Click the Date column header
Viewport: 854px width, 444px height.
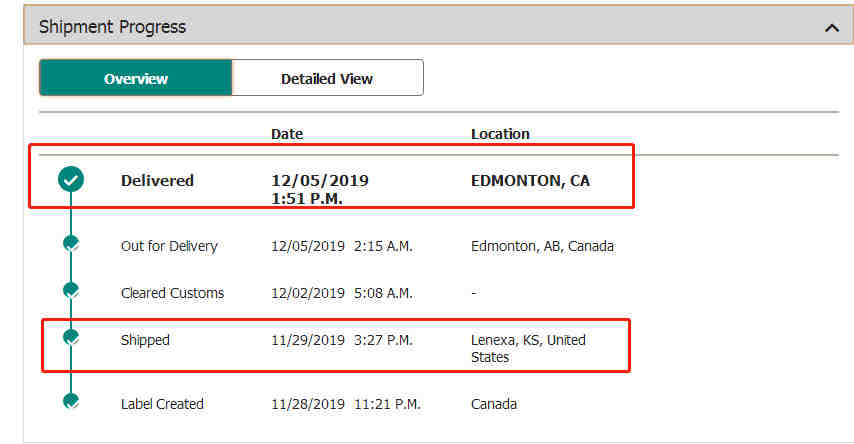287,134
